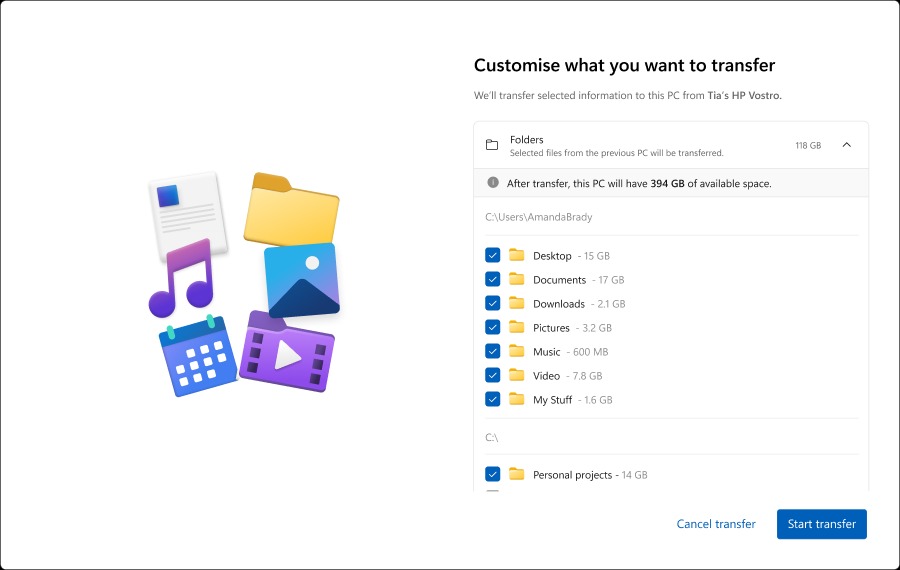Uncheck the Video folder checkbox

click(x=493, y=375)
